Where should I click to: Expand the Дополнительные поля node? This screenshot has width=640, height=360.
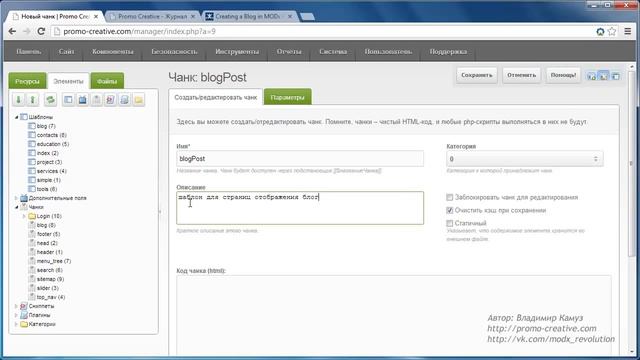pos(16,198)
